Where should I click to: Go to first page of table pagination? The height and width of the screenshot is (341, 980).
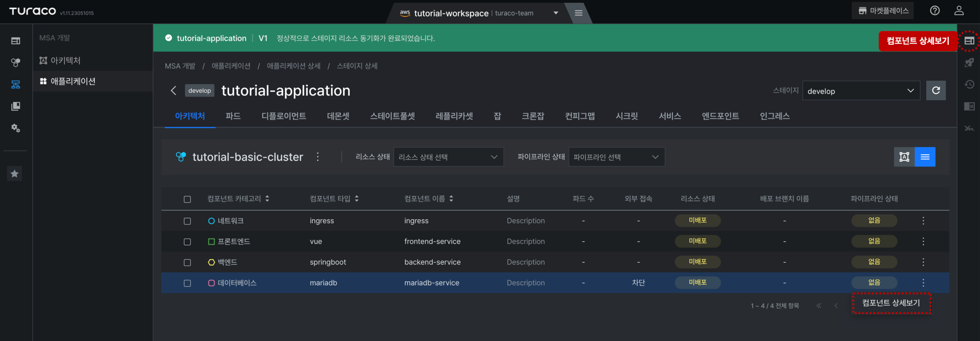(819, 306)
